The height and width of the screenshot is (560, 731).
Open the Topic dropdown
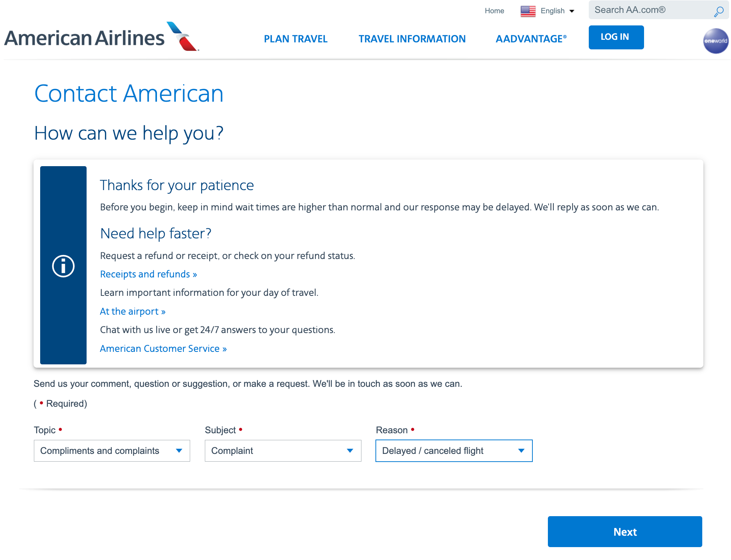[x=112, y=451]
